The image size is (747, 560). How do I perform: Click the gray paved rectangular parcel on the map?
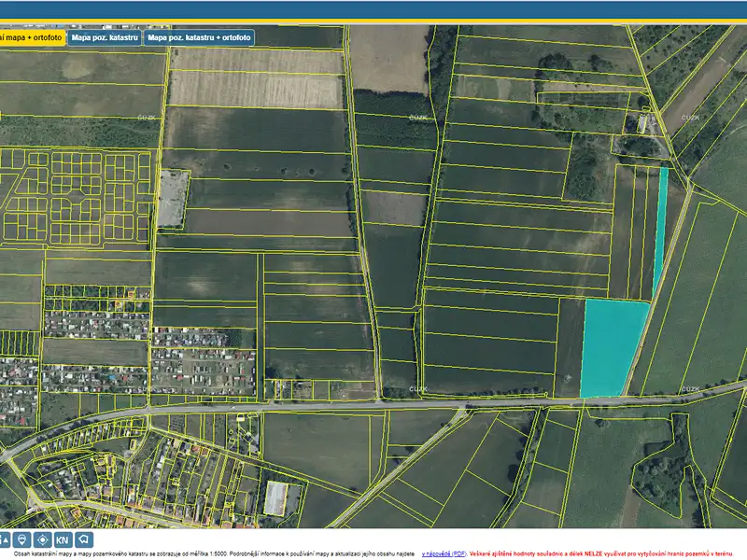[x=173, y=199]
